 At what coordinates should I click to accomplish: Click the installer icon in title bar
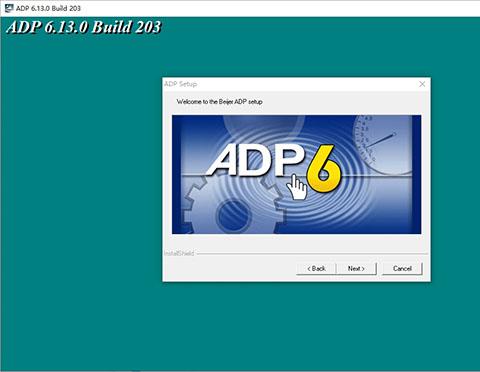pos(8,8)
